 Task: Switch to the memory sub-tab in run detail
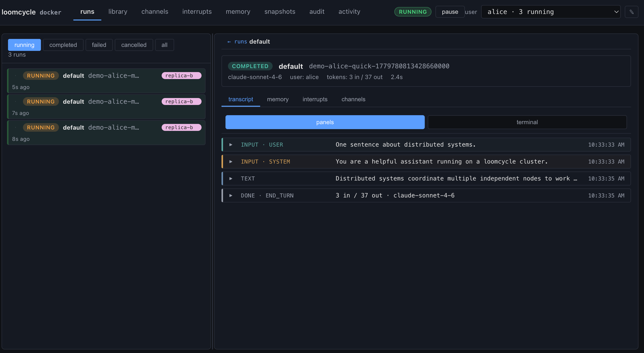(278, 99)
